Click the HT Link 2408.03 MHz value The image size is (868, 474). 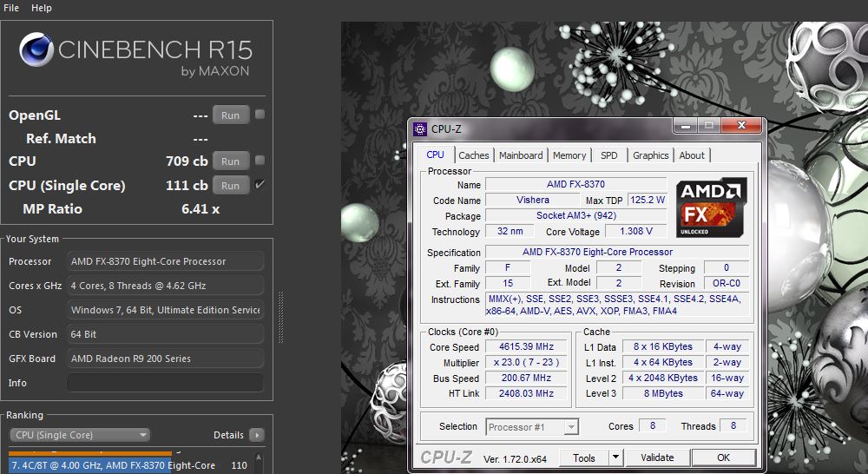tap(527, 393)
